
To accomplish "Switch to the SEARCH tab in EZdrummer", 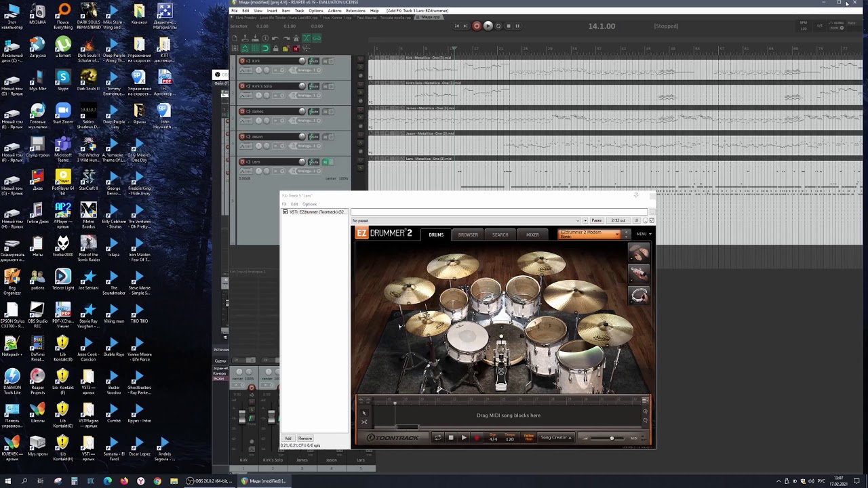I will (500, 235).
